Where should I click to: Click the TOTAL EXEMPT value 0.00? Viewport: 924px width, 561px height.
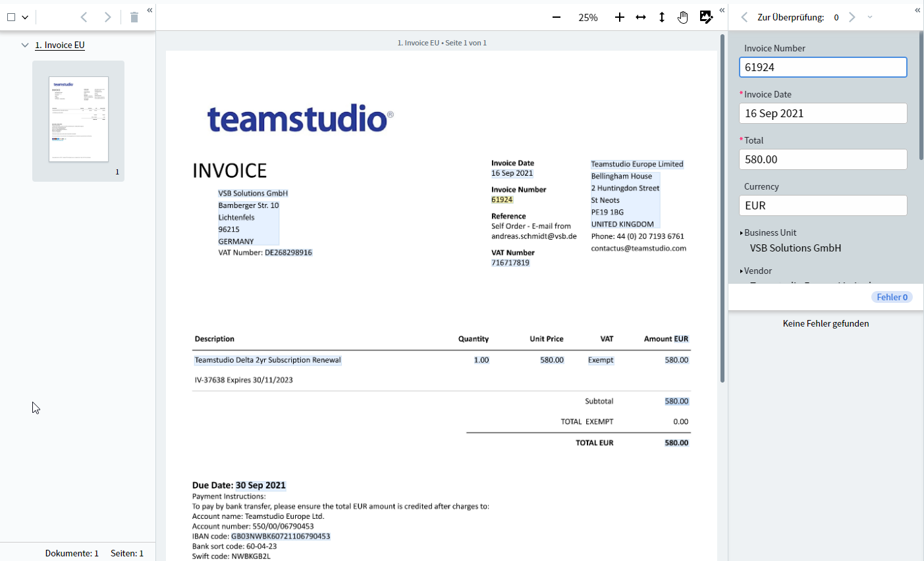[681, 421]
